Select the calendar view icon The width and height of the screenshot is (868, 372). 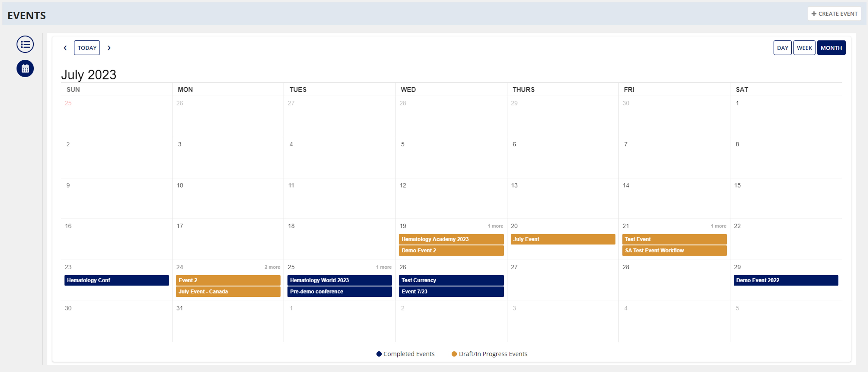(25, 69)
